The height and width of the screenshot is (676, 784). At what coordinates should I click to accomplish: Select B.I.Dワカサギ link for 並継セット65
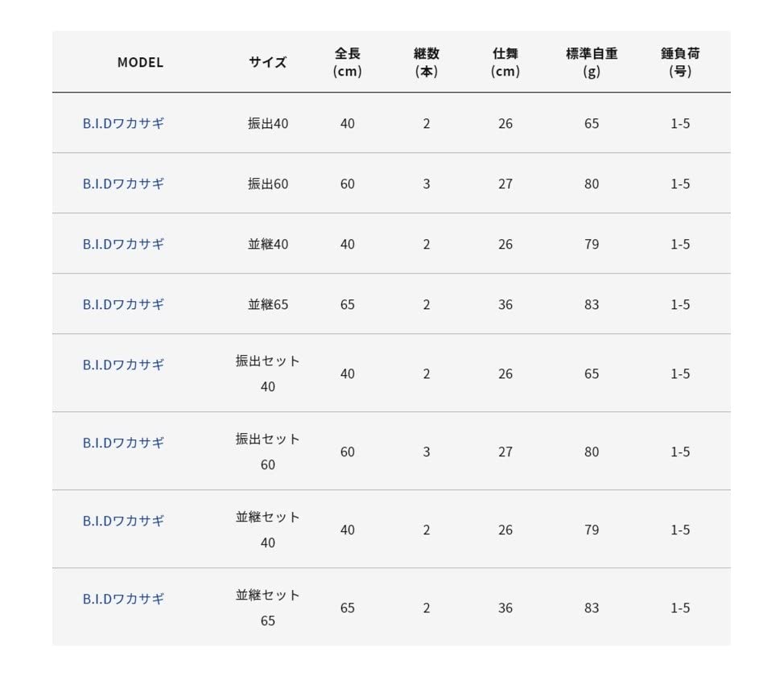(x=123, y=599)
